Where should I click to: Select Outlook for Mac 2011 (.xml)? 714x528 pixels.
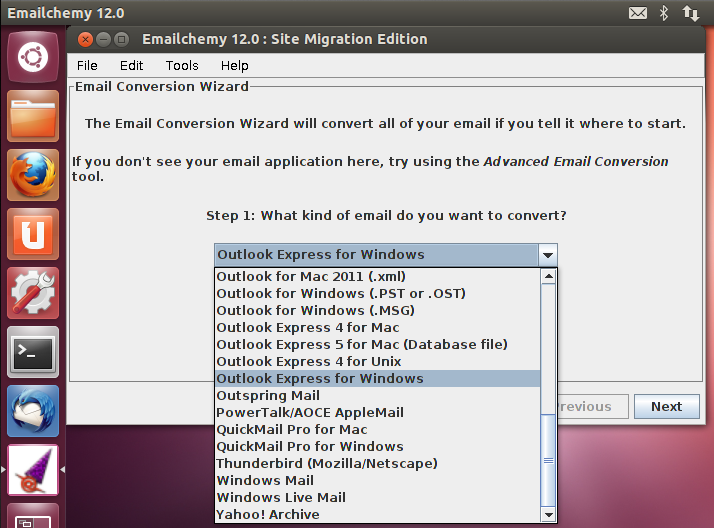pos(377,277)
